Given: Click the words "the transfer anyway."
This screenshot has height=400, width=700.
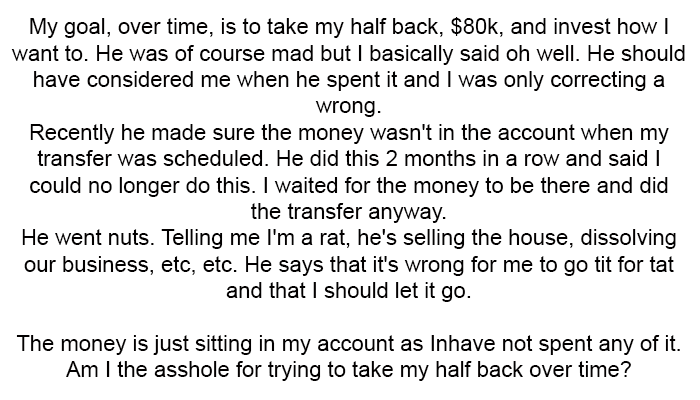Looking at the screenshot, I should [x=349, y=212].
